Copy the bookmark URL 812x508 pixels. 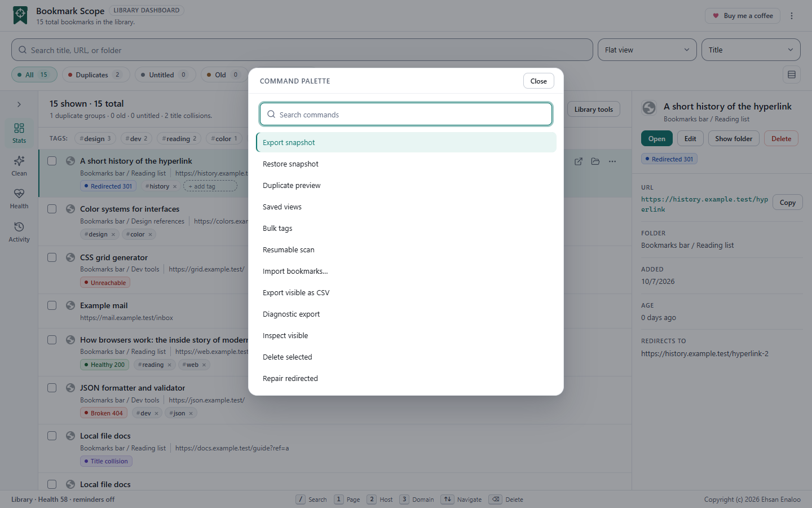788,203
